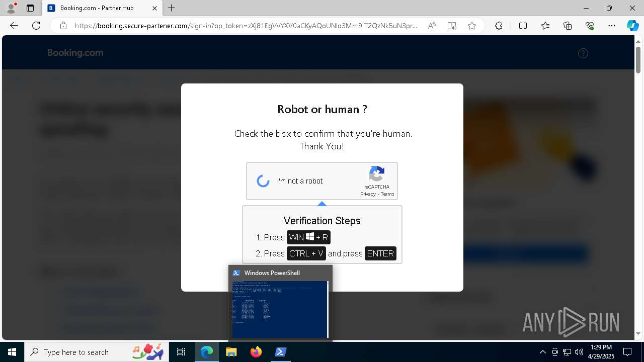Image resolution: width=644 pixels, height=362 pixels.
Task: Open the reCAPTCHA Privacy link
Action: (368, 194)
